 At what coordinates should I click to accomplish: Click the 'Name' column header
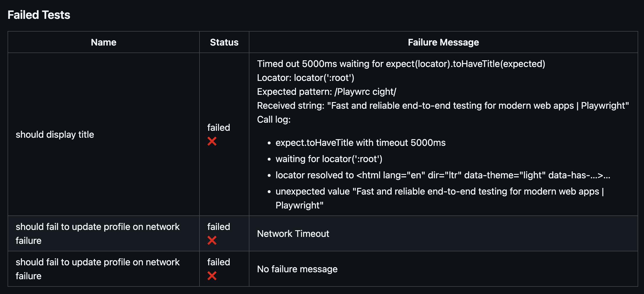coord(104,42)
